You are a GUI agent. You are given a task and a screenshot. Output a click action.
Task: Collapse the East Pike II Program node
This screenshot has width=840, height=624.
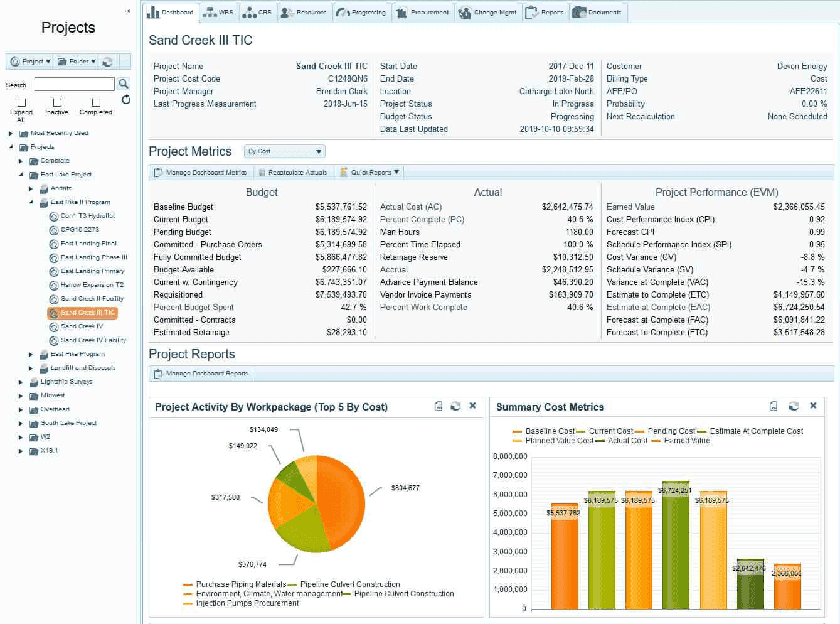pyautogui.click(x=30, y=202)
